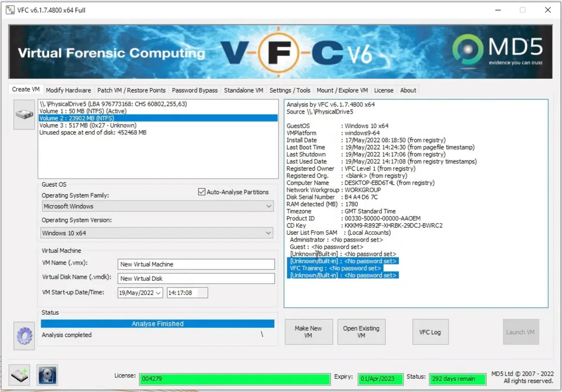Click the Network Workgroup line

coord(333,190)
